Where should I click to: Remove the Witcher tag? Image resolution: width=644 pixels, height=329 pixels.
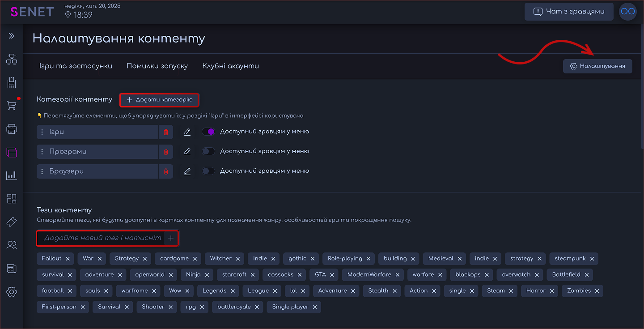[238, 259]
